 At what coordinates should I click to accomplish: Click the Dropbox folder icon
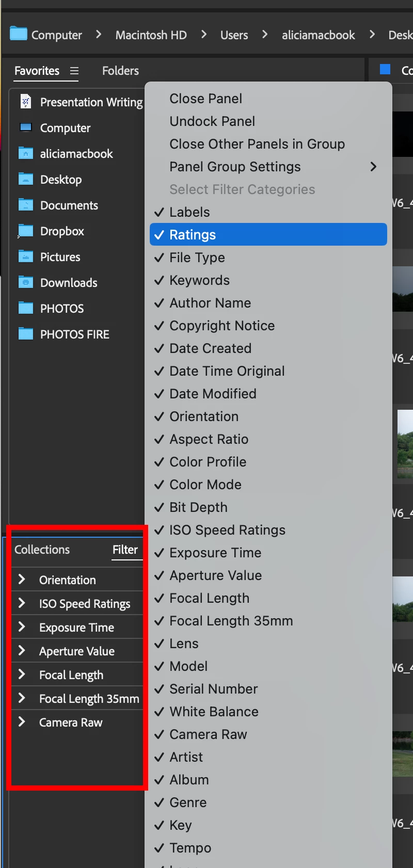(25, 231)
